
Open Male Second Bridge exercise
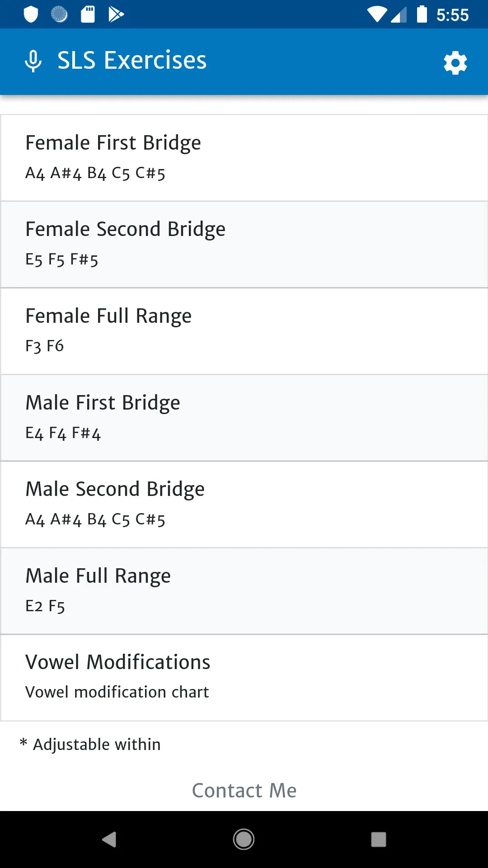point(244,505)
